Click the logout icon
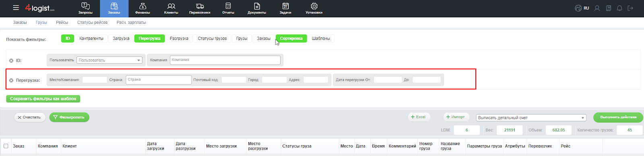644x156 pixels. tap(630, 8)
